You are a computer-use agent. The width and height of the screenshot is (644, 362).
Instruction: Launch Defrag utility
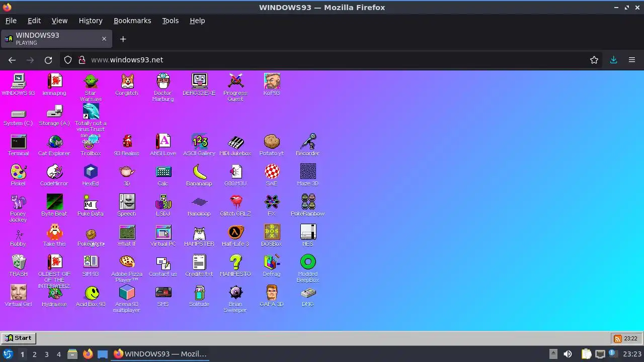point(272,265)
